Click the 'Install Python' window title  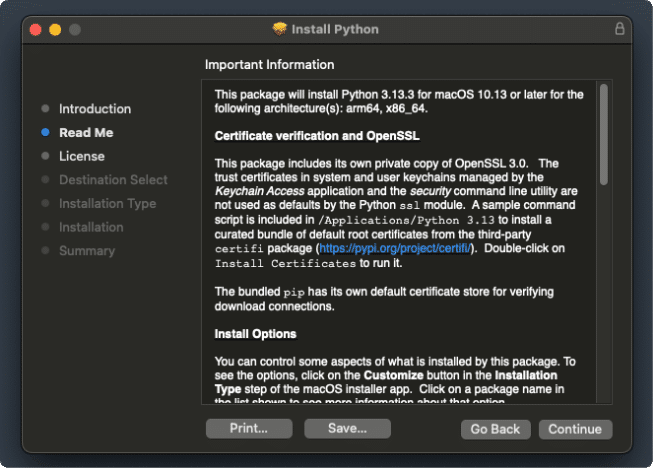pos(335,29)
